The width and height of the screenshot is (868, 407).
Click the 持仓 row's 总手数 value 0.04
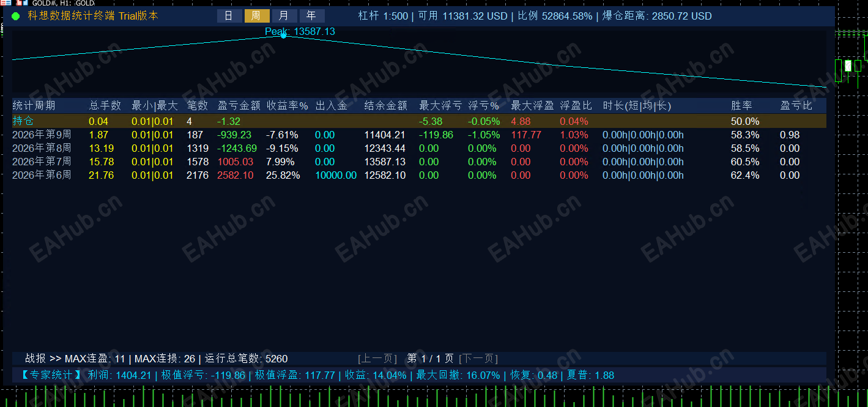98,121
